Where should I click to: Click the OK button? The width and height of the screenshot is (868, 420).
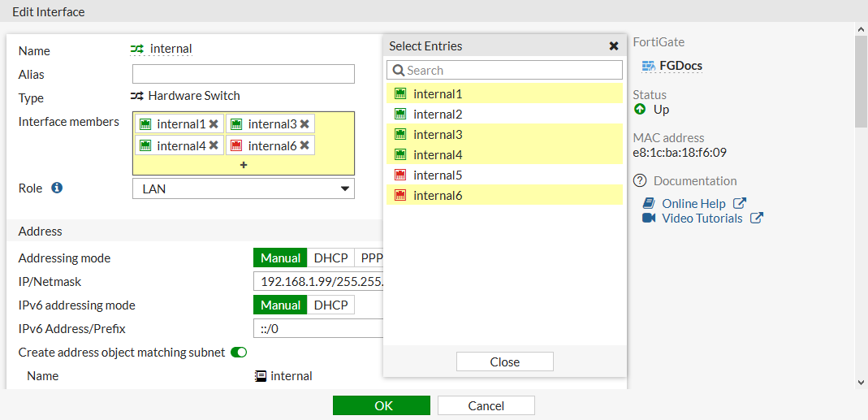(382, 405)
